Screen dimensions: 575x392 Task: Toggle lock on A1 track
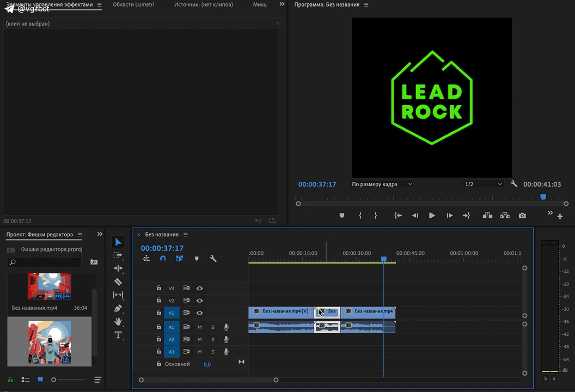coord(159,327)
